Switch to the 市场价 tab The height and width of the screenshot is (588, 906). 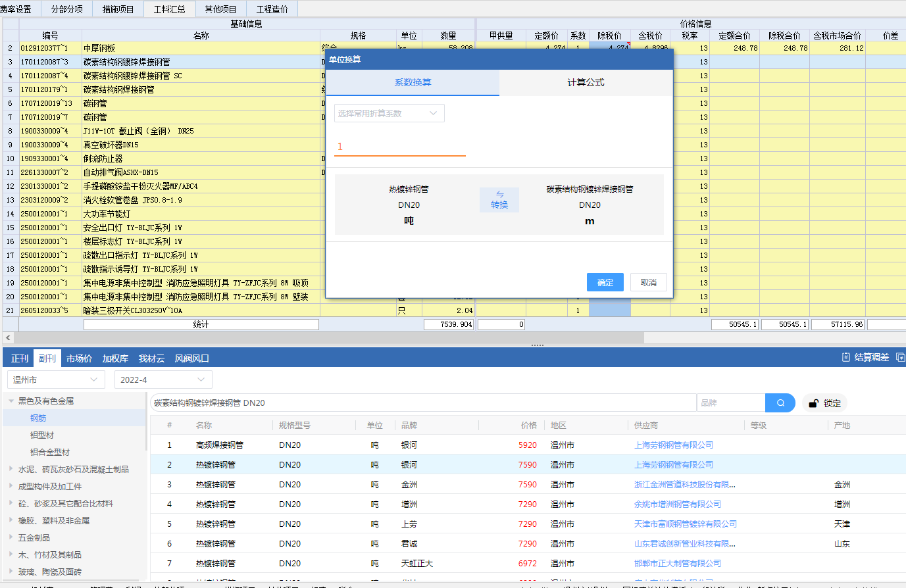tap(79, 358)
